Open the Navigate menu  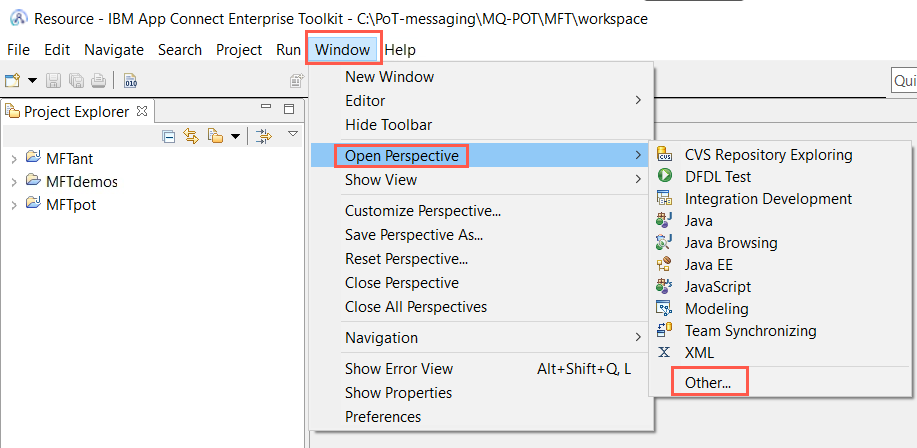(x=114, y=50)
